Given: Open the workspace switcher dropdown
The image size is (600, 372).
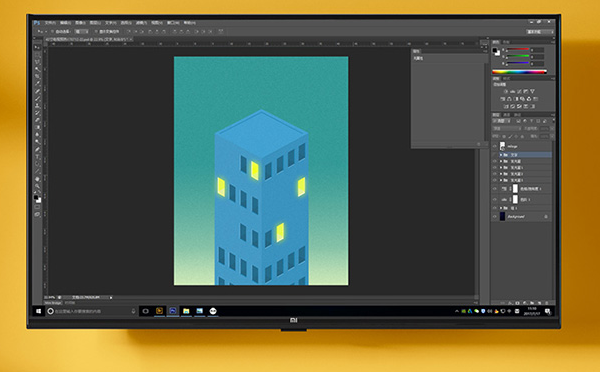Looking at the screenshot, I should point(540,32).
